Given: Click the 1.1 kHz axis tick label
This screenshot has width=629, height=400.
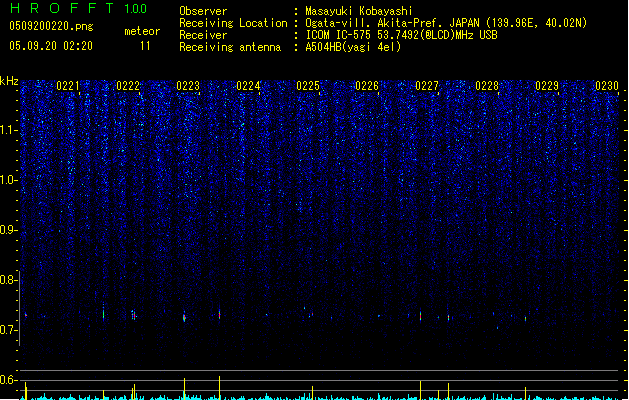Looking at the screenshot, I should click(x=8, y=130).
